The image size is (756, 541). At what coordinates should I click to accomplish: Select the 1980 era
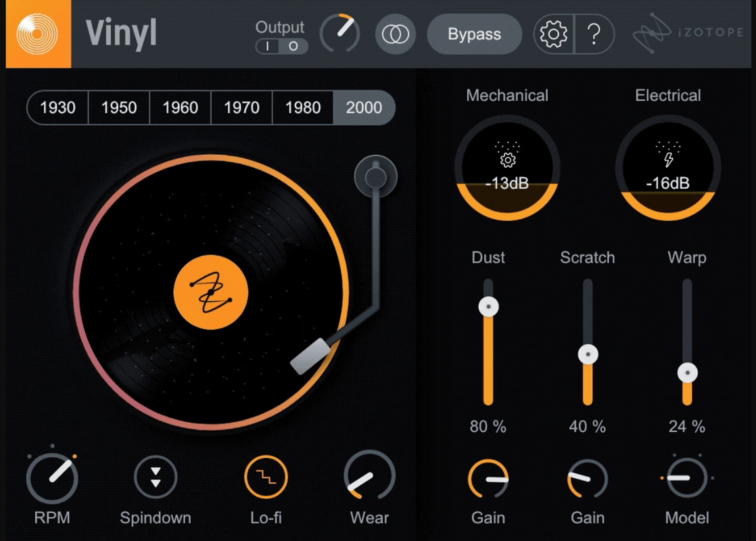303,108
